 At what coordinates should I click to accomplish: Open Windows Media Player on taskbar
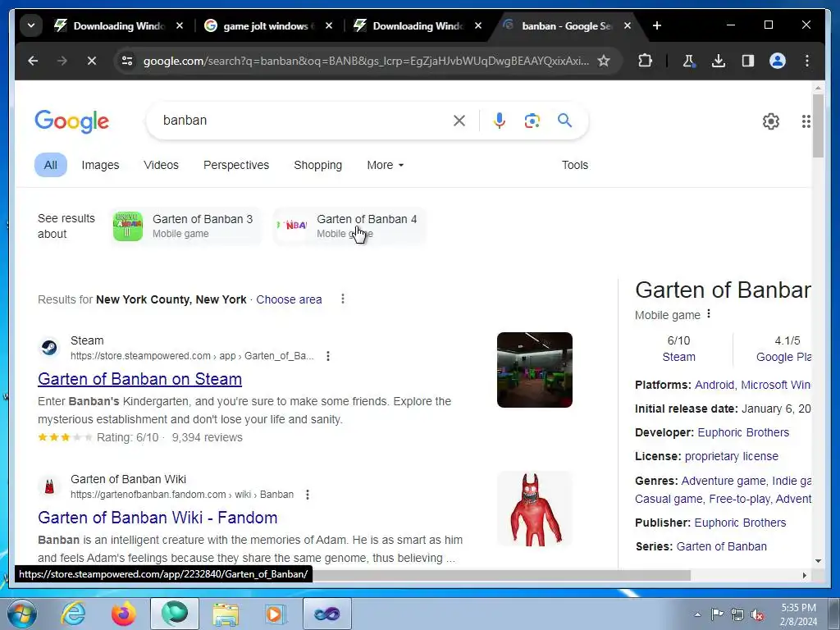[x=275, y=614]
